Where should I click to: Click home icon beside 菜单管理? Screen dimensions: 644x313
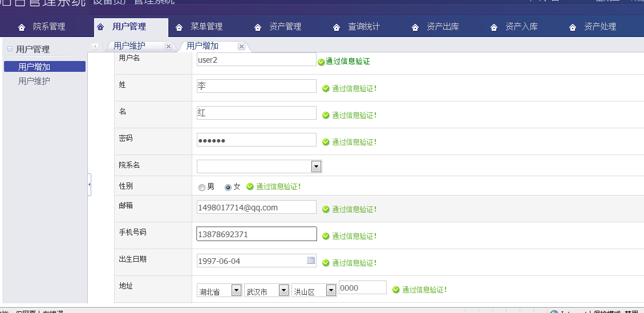179,27
